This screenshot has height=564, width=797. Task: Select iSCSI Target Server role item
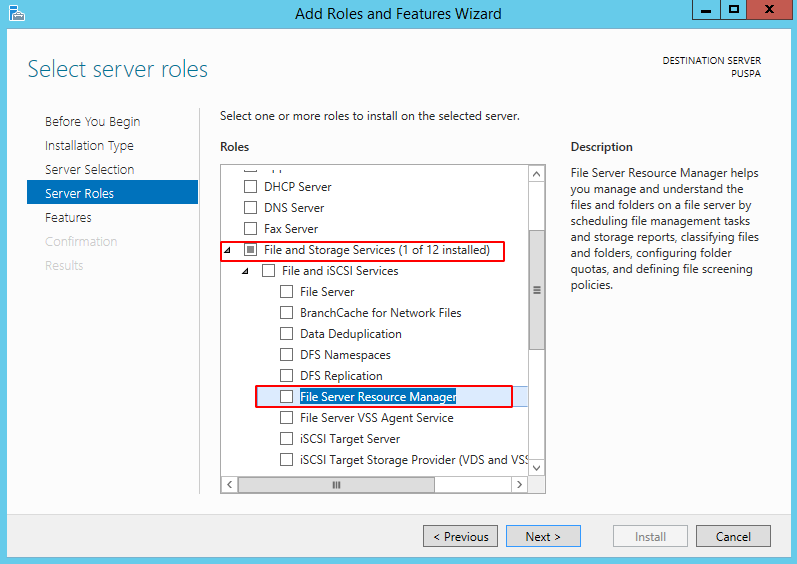pyautogui.click(x=350, y=439)
